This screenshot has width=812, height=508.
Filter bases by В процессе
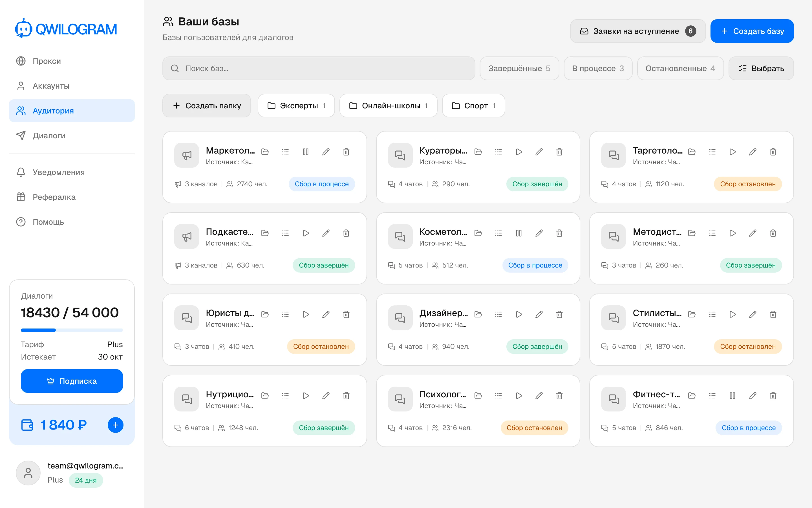click(x=598, y=69)
